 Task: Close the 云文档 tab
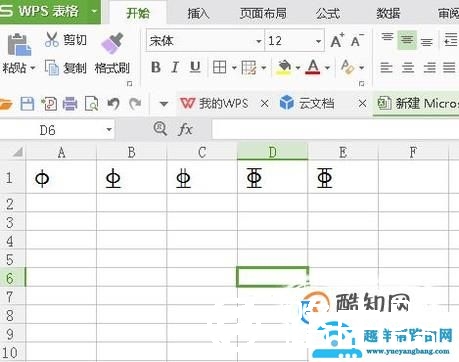[x=362, y=104]
